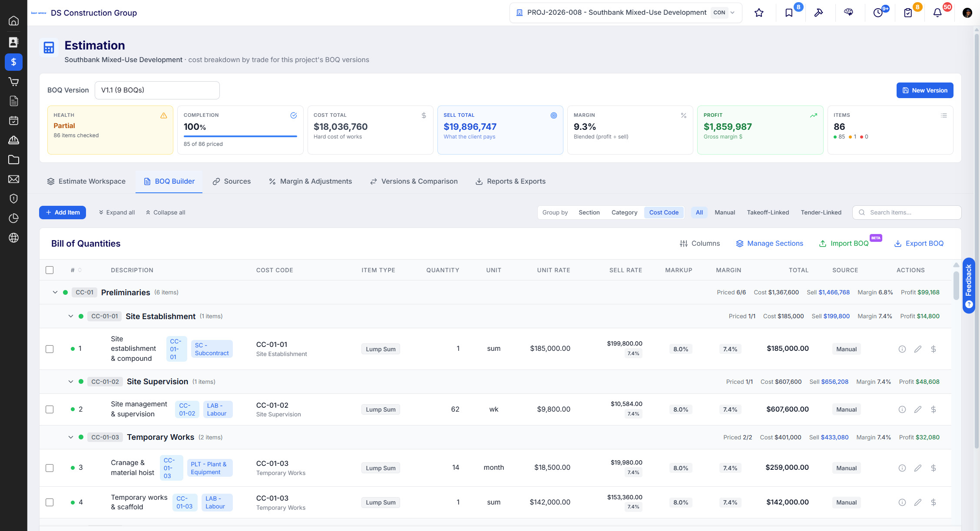Check the box for item 2 Site management
The width and height of the screenshot is (980, 531).
50,409
